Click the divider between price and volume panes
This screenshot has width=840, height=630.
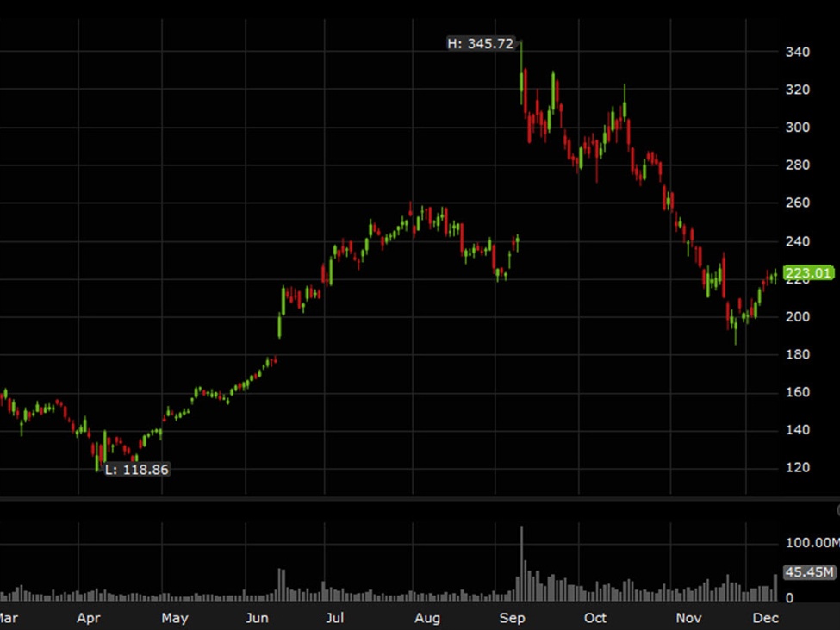tap(420, 499)
